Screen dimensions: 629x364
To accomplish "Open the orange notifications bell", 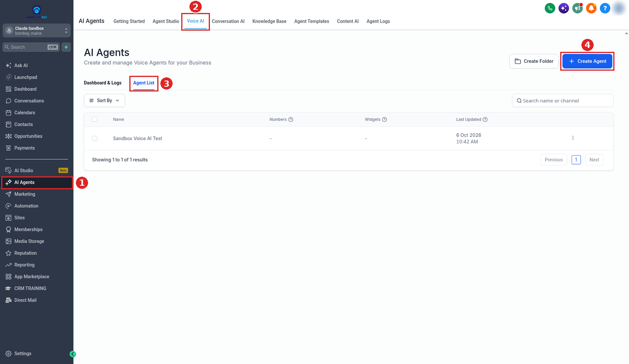I will (591, 8).
